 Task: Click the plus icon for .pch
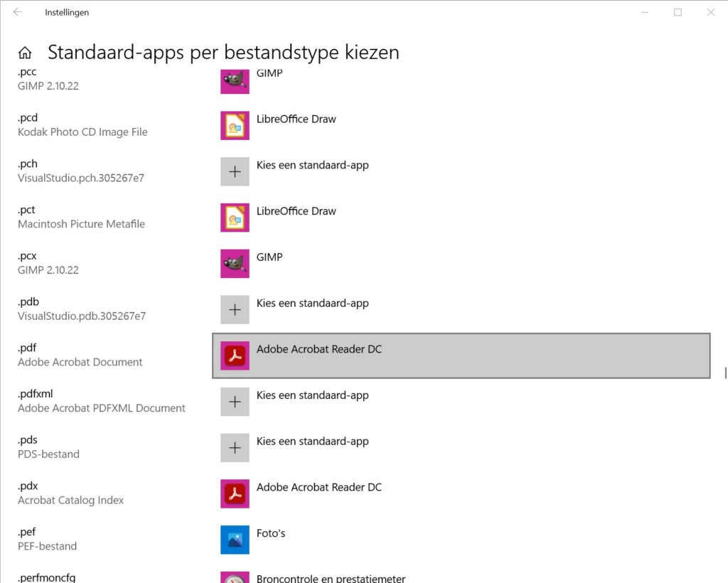pos(235,172)
